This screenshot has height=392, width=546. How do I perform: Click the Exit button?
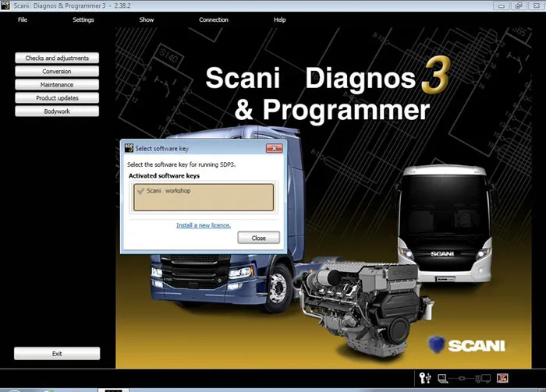[57, 353]
